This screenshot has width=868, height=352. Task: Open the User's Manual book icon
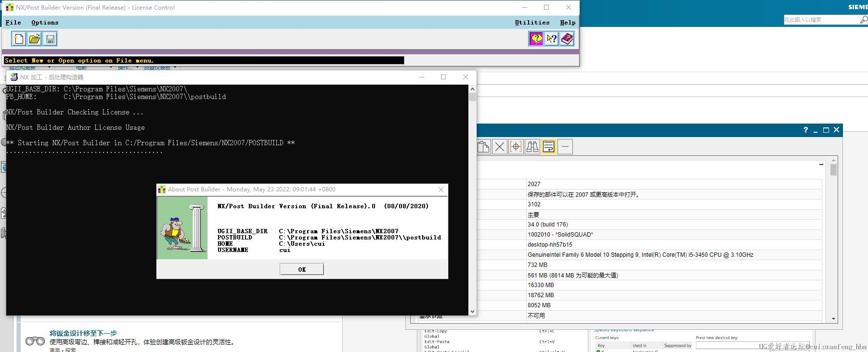pos(567,39)
